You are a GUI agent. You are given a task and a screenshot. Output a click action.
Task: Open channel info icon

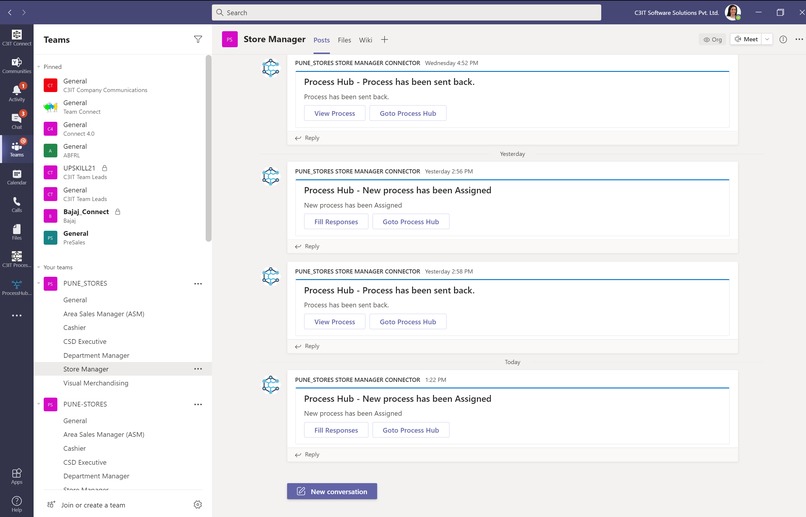point(783,39)
